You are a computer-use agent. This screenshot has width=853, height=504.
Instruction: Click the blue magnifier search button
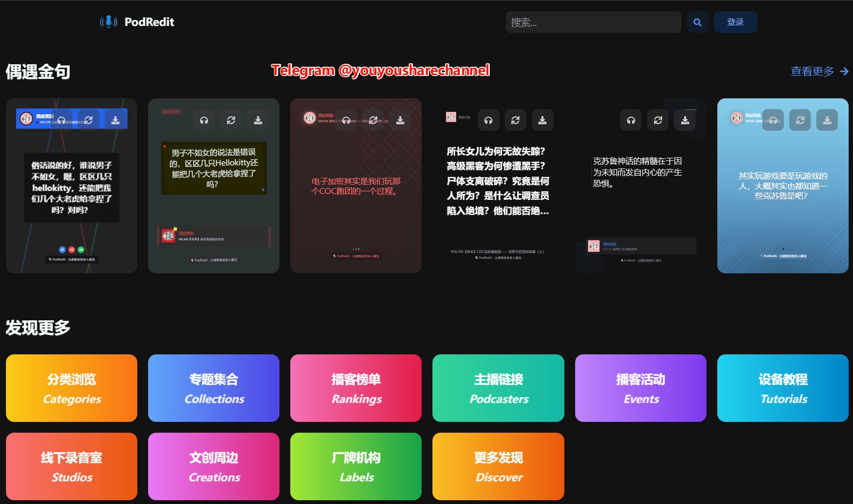tap(697, 22)
